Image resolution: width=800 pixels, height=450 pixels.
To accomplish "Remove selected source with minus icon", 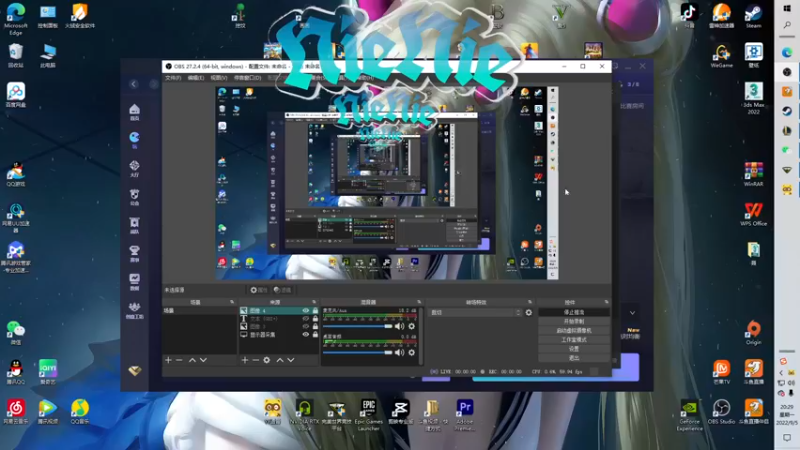I will coord(256,360).
